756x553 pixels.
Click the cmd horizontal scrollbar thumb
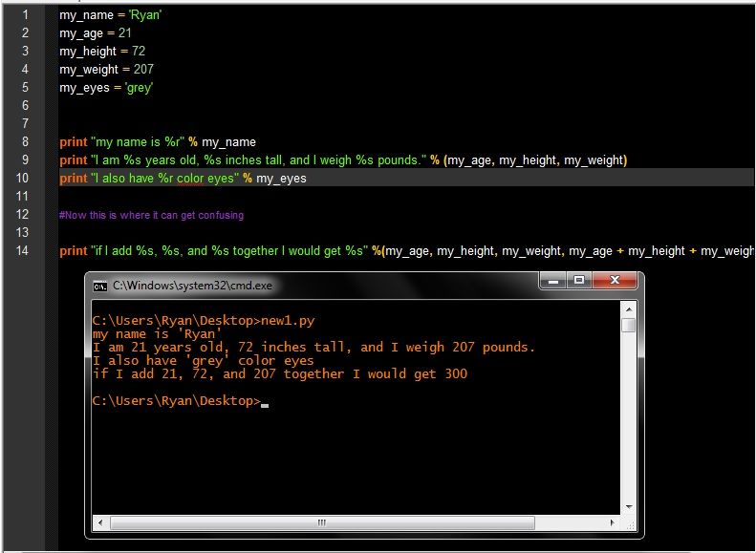(x=321, y=522)
